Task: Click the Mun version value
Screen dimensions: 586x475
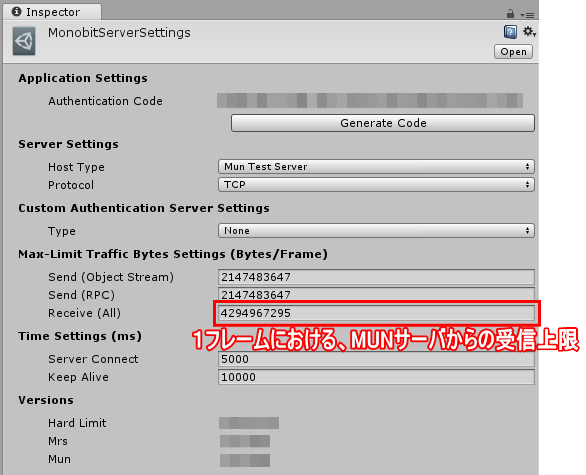Action: [x=245, y=460]
